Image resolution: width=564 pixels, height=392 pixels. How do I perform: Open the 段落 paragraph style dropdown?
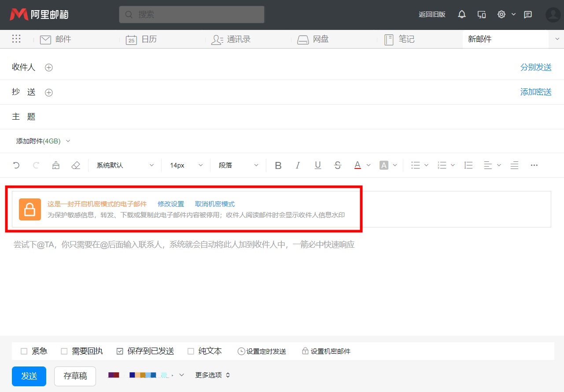238,165
